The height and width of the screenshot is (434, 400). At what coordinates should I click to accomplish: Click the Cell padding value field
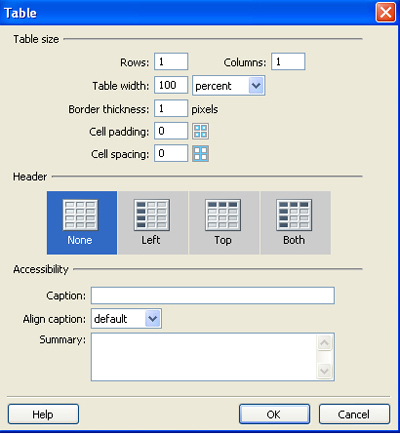171,131
